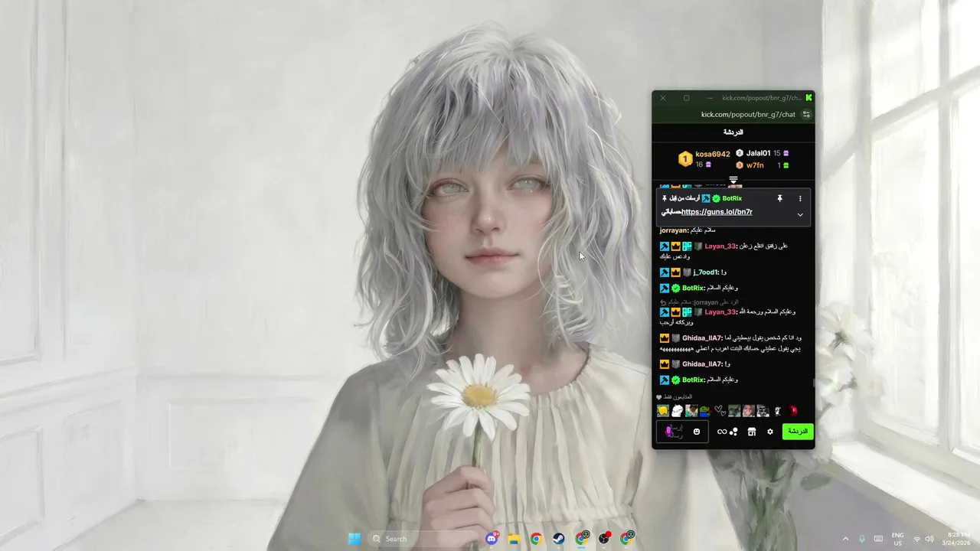Click the BotRix name in pinned message
This screenshot has width=980, height=551.
(x=732, y=198)
